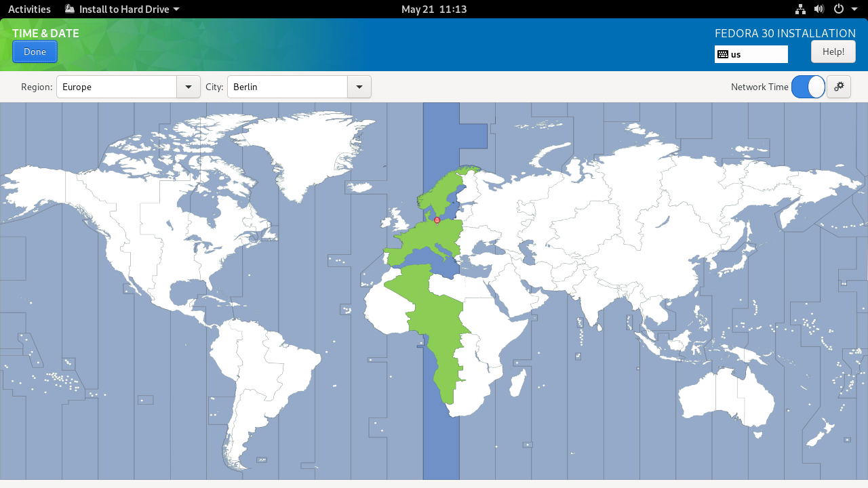Click the Done button

pyautogui.click(x=35, y=52)
